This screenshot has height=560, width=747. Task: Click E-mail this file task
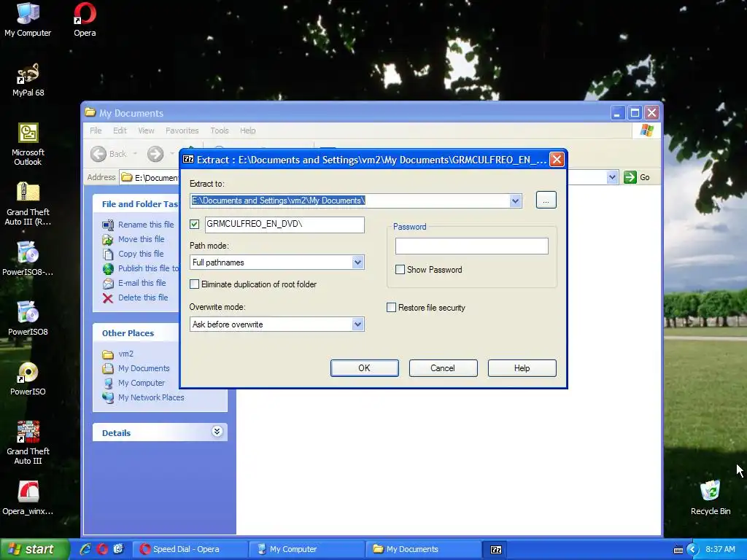point(142,283)
